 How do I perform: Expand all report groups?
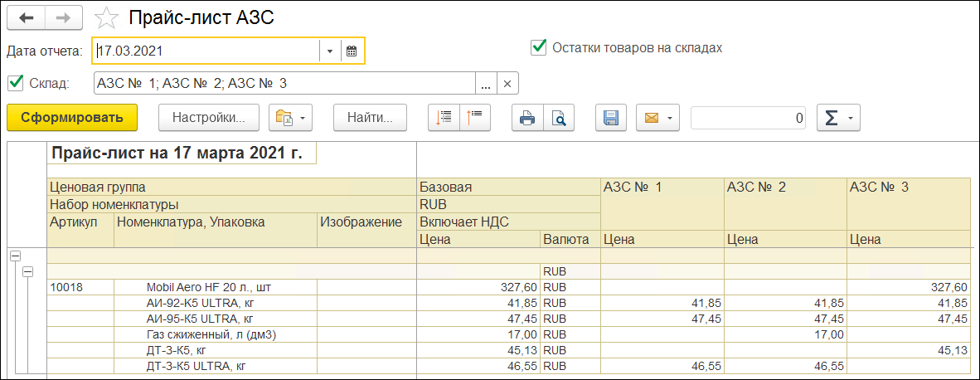444,119
